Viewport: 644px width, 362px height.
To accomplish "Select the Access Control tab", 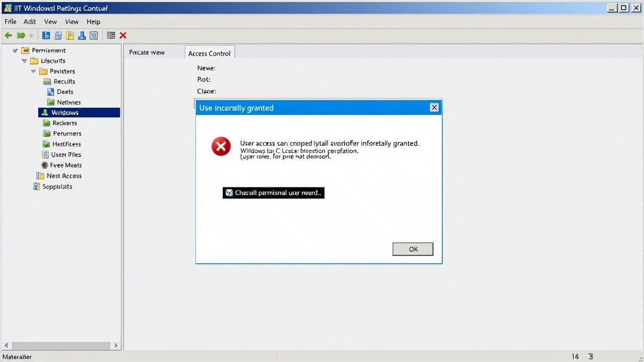I will point(209,53).
